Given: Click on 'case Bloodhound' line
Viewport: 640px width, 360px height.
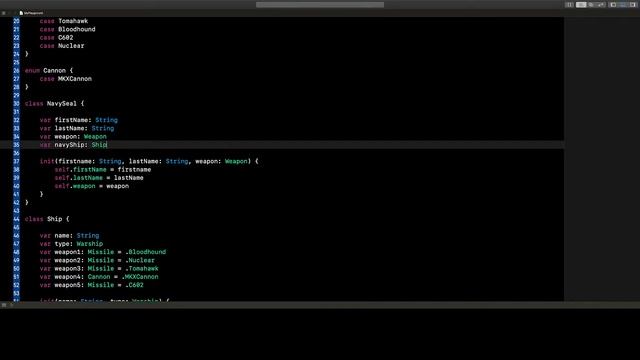Looking at the screenshot, I should (x=67, y=29).
